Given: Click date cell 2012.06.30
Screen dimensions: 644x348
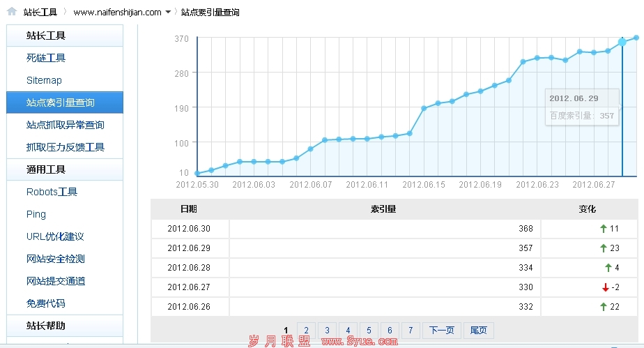Looking at the screenshot, I should 189,229.
